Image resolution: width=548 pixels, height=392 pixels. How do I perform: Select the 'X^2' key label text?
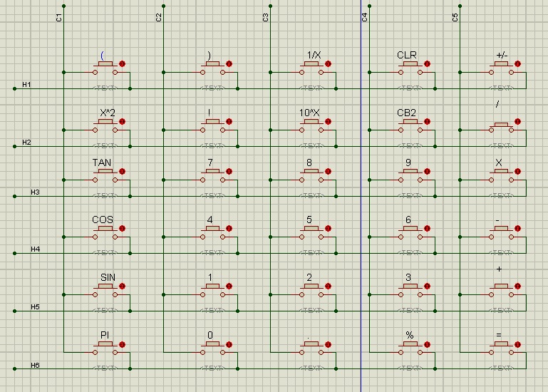click(x=108, y=113)
